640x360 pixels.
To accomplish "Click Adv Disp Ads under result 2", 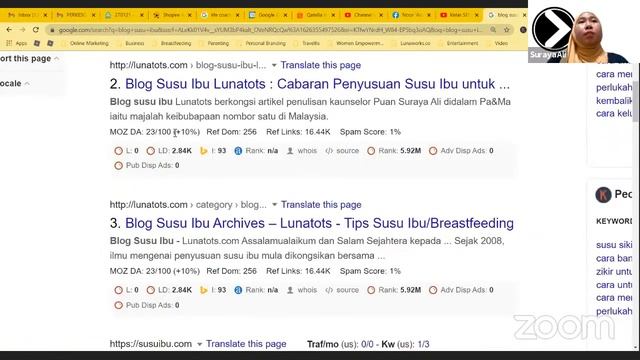I will pos(461,151).
